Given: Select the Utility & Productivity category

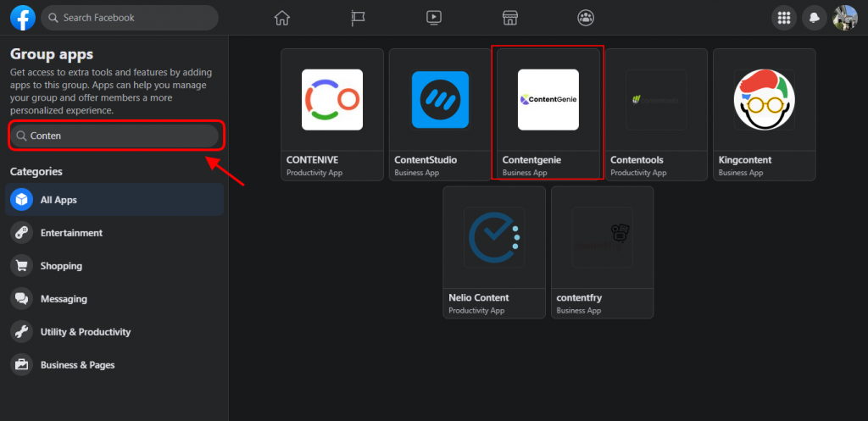Looking at the screenshot, I should pos(114,332).
